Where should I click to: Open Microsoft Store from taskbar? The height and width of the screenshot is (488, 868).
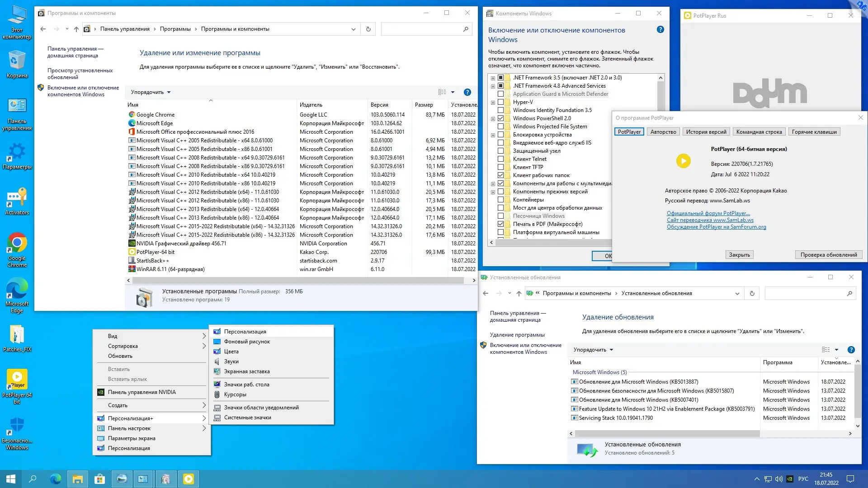tap(99, 479)
